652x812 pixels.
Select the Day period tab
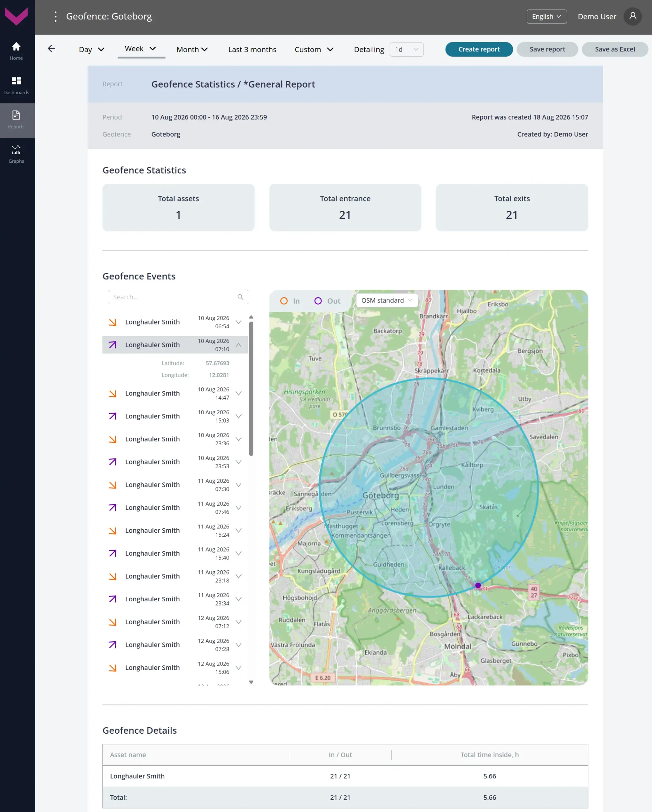point(91,49)
